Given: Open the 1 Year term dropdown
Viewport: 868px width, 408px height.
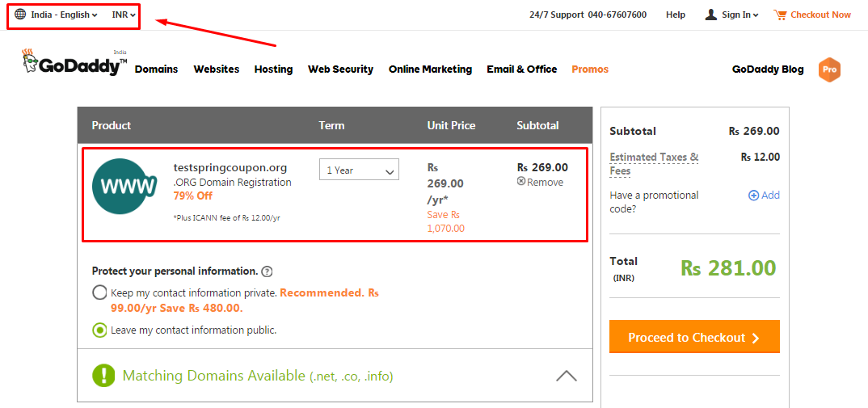Looking at the screenshot, I should [x=360, y=170].
